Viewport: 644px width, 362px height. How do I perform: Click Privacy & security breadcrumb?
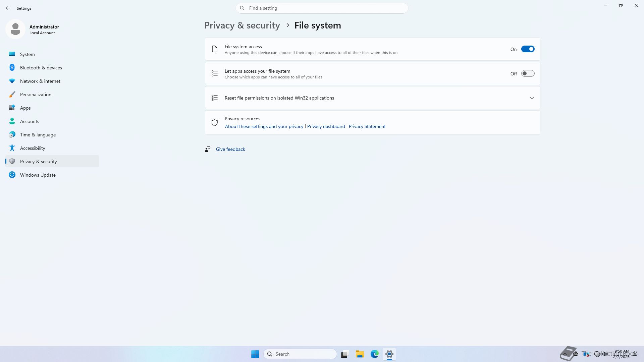(x=242, y=25)
